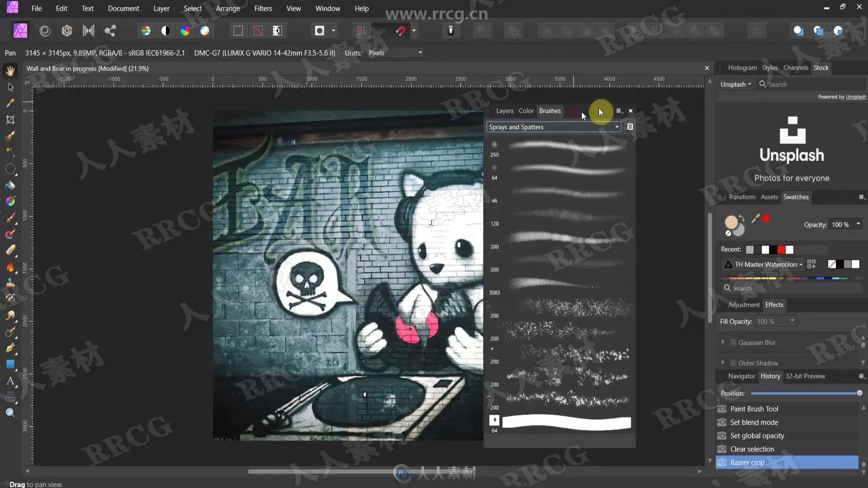Apply Auto White Balance
The image size is (868, 488).
[x=205, y=31]
